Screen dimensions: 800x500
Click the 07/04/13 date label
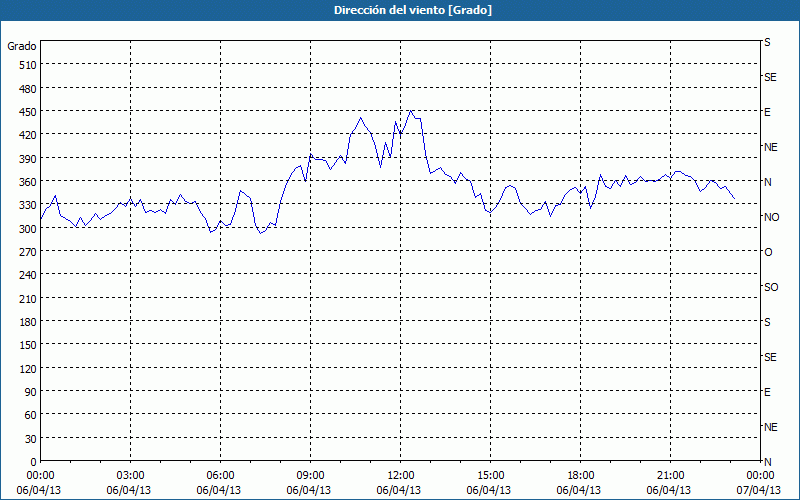tap(759, 490)
